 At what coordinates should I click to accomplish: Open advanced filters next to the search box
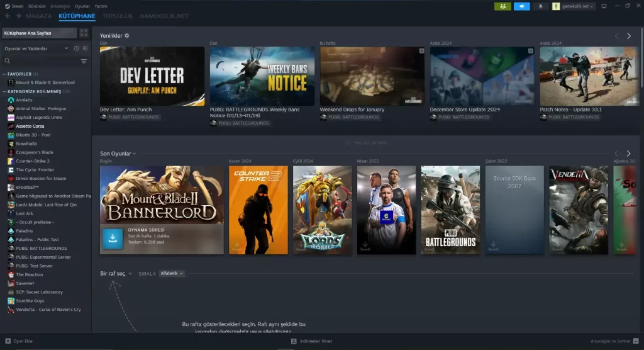(x=84, y=61)
